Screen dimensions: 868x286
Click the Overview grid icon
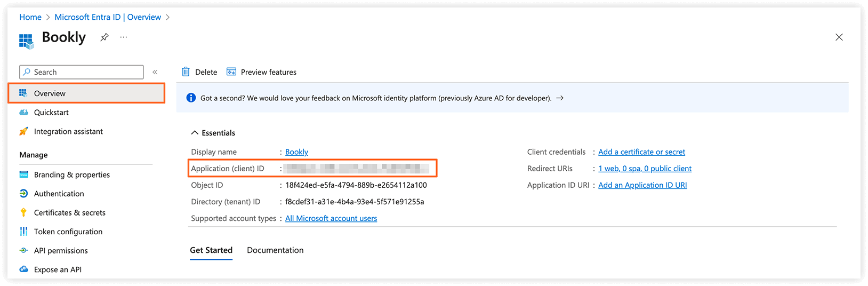coord(23,93)
